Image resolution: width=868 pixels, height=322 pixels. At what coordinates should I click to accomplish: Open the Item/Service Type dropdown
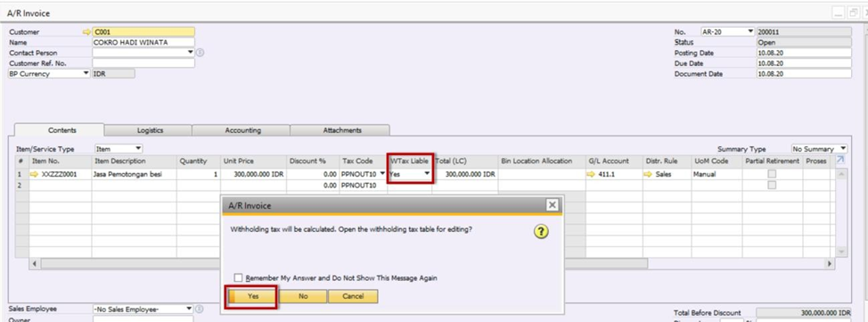tap(138, 149)
